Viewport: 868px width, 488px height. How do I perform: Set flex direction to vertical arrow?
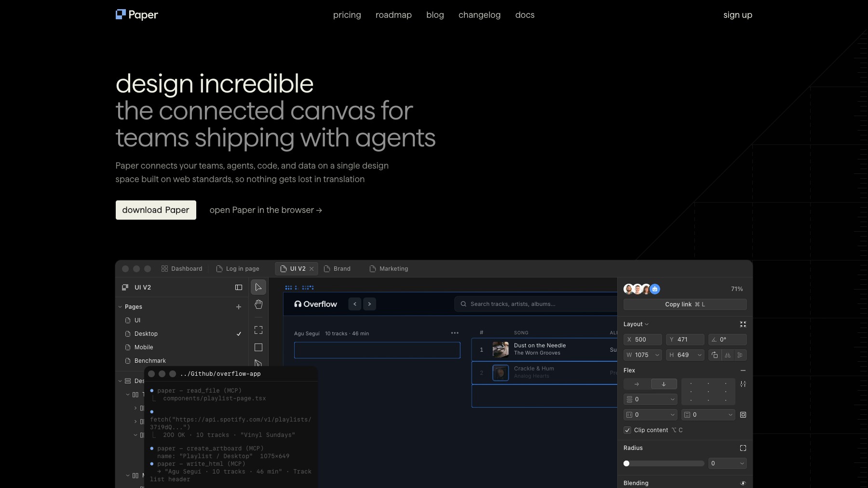(x=664, y=384)
